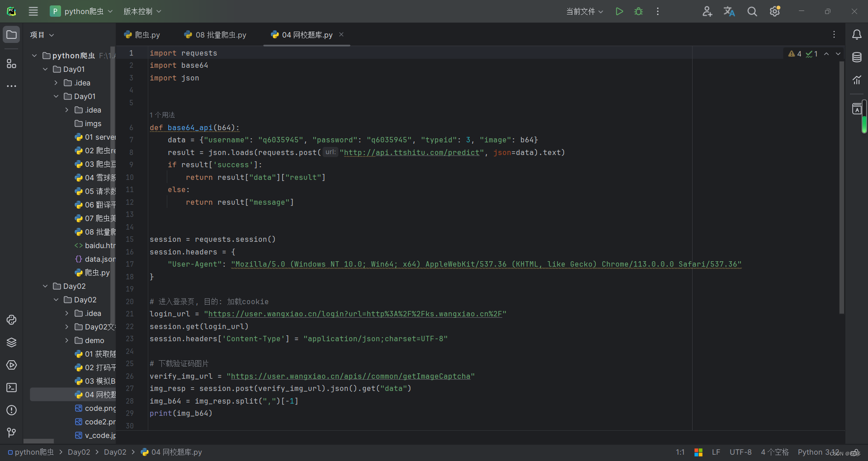
Task: Switch to the 08 批量爬虫.py tab
Action: (x=215, y=35)
